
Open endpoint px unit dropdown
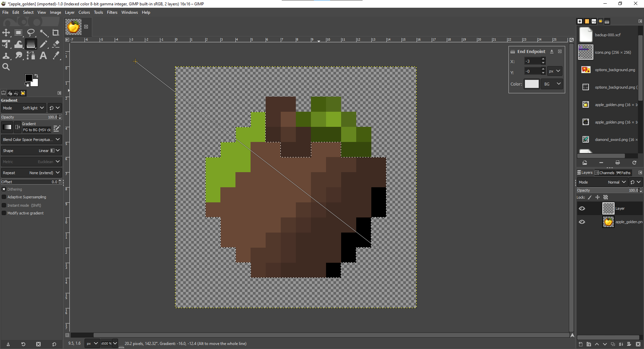coord(554,71)
